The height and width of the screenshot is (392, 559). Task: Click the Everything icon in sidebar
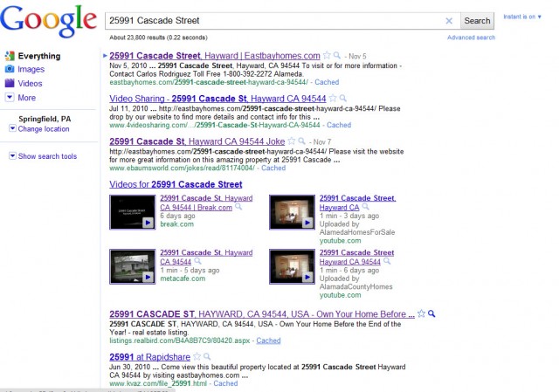click(x=10, y=56)
